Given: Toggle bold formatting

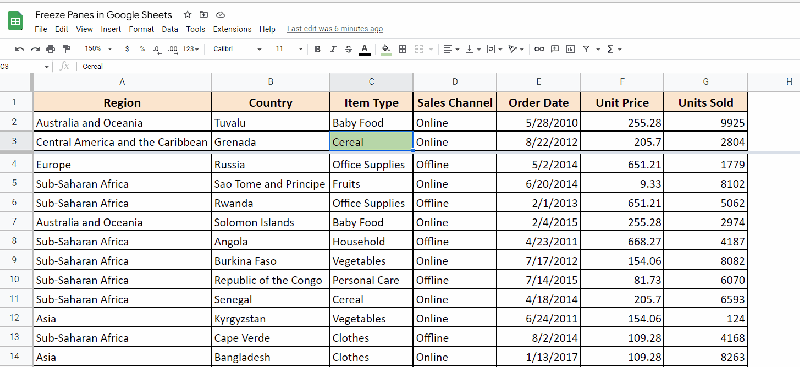Looking at the screenshot, I should [317, 49].
